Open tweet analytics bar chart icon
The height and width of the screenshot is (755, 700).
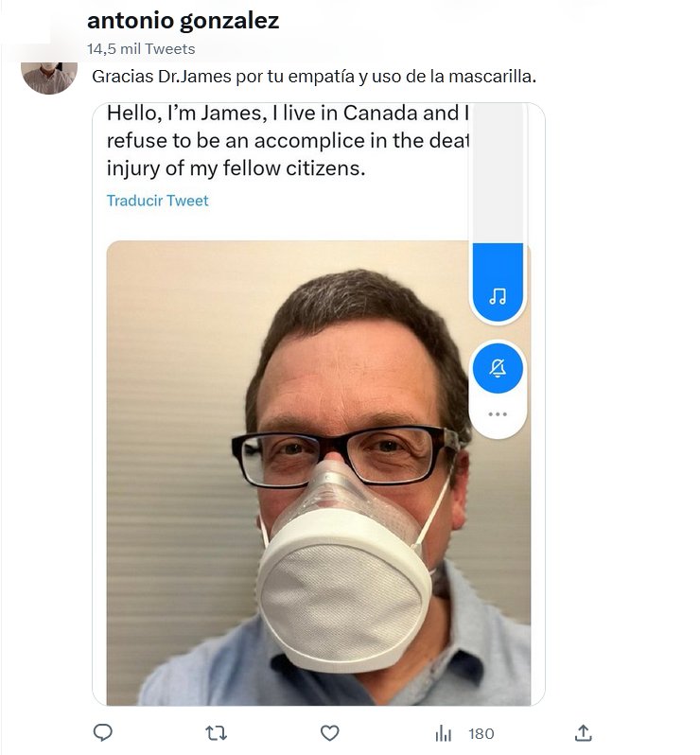coord(443,733)
